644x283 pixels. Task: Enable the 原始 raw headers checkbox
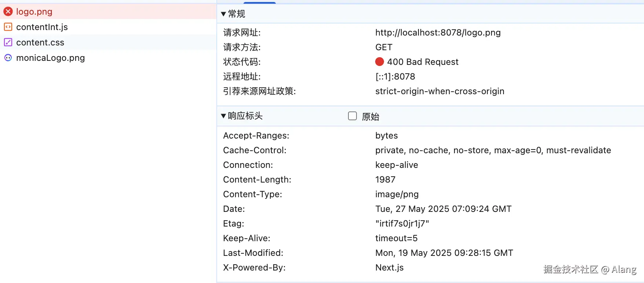coord(352,116)
